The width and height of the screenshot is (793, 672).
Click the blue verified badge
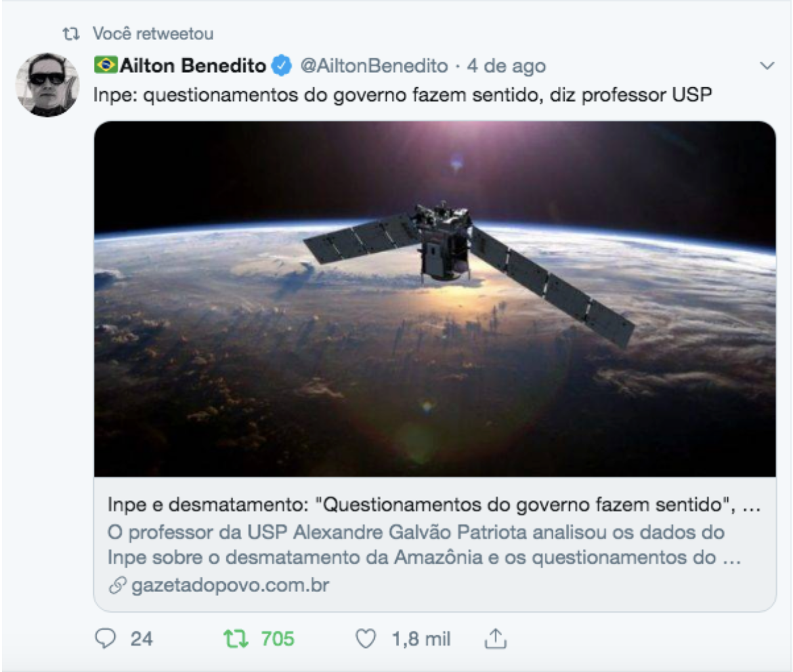tap(282, 66)
